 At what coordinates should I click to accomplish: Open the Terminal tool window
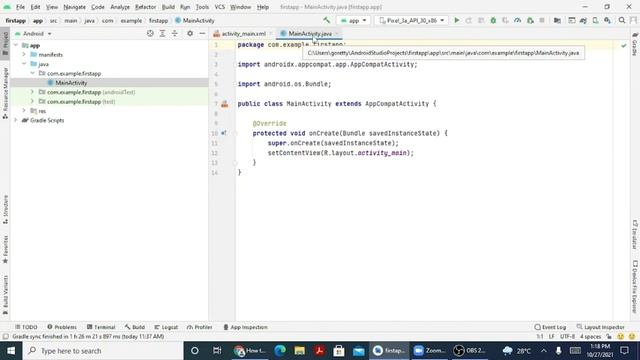tap(101, 327)
